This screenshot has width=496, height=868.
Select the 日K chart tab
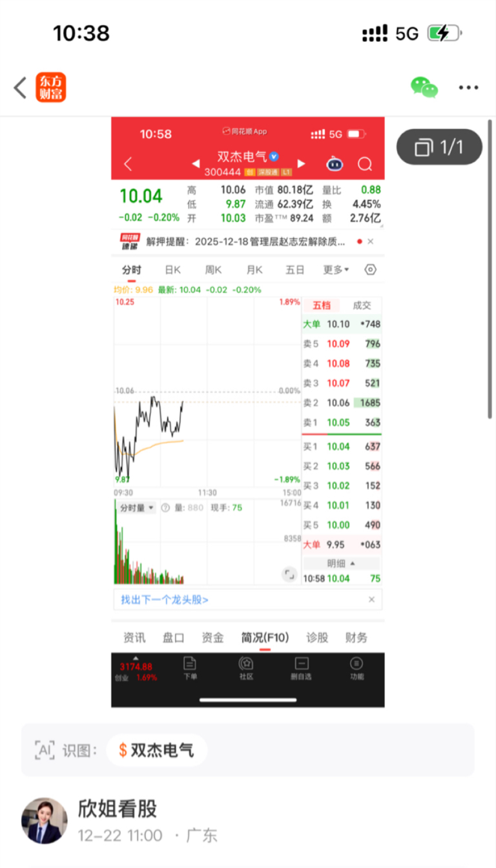point(172,270)
